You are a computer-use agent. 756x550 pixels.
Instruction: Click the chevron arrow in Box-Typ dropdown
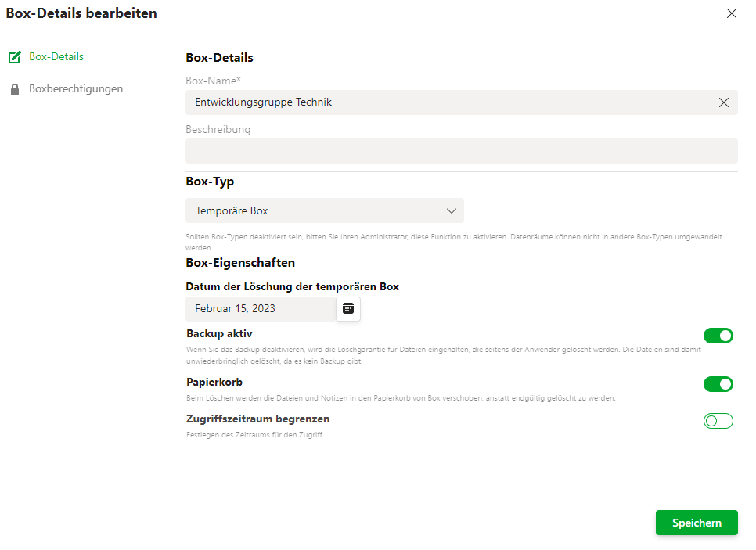pyautogui.click(x=452, y=211)
